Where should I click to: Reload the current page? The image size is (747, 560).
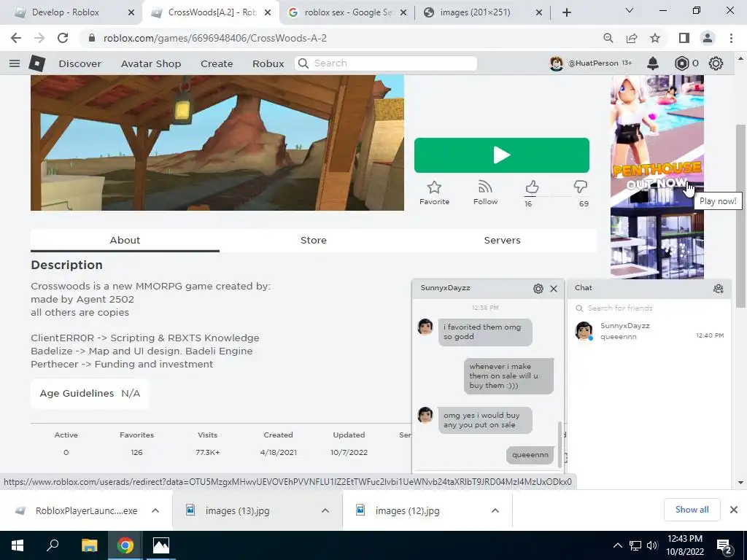pyautogui.click(x=63, y=38)
